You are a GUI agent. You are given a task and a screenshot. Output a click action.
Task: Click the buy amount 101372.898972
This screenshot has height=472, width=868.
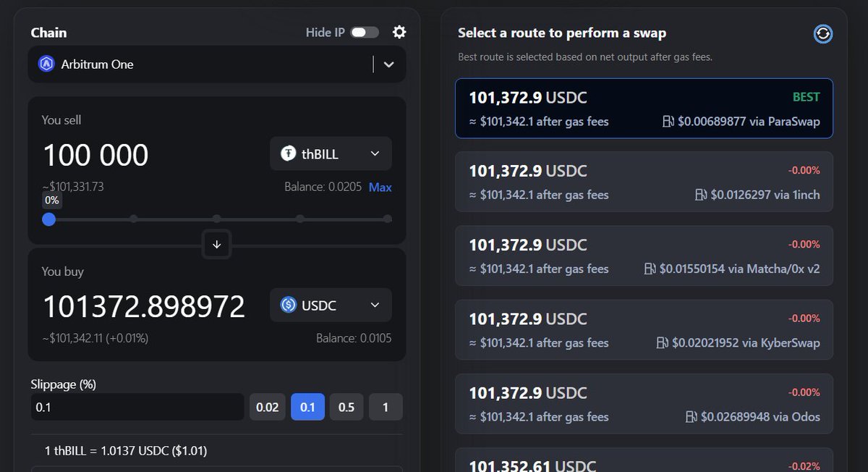point(145,306)
